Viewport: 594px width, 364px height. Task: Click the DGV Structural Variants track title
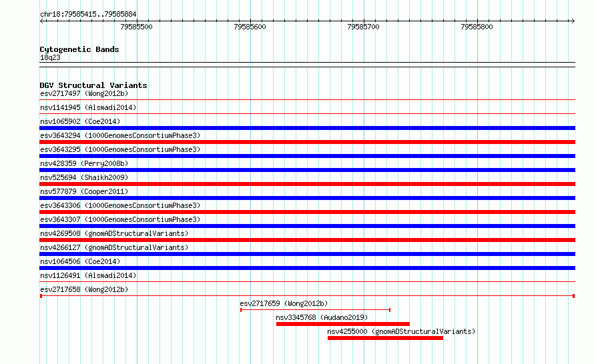(x=93, y=85)
